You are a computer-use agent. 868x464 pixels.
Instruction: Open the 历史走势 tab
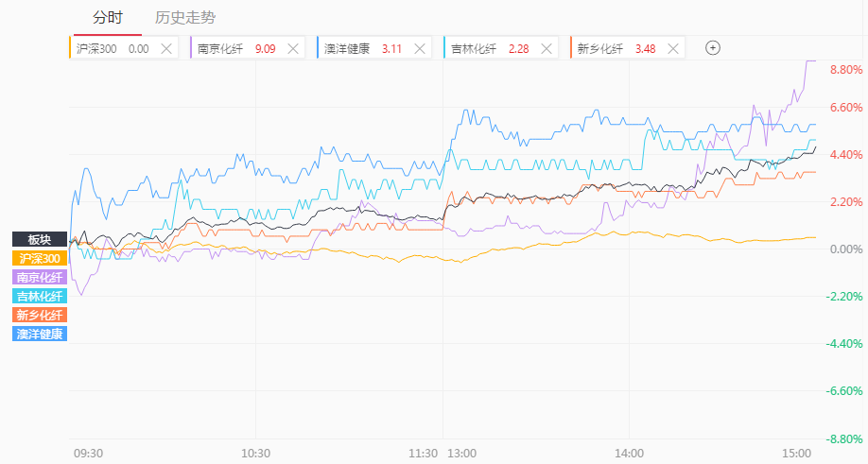185,18
